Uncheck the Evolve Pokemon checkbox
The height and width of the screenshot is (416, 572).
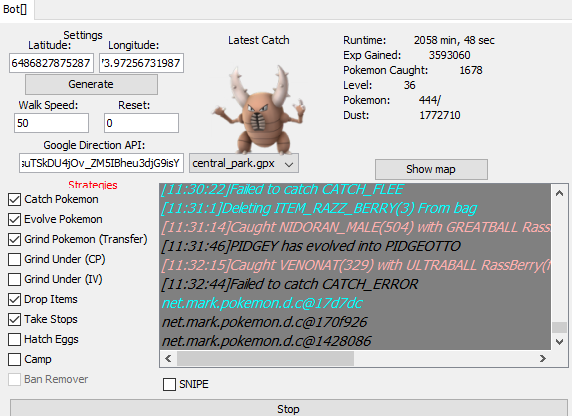pos(15,219)
